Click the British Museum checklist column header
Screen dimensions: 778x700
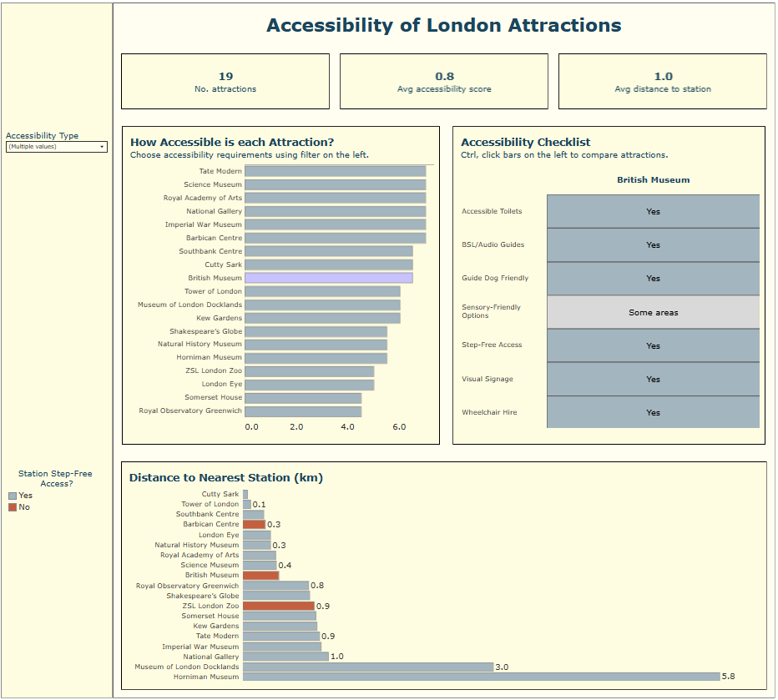tap(653, 179)
